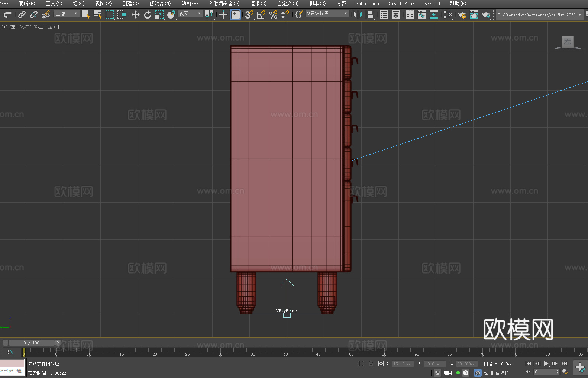
Task: Toggle 3D Snaps button
Action: tap(249, 14)
